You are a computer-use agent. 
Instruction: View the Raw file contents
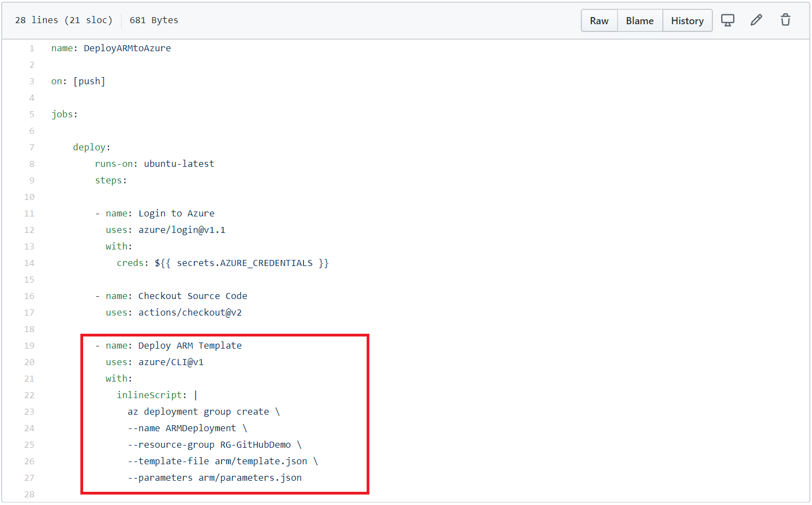coord(599,20)
